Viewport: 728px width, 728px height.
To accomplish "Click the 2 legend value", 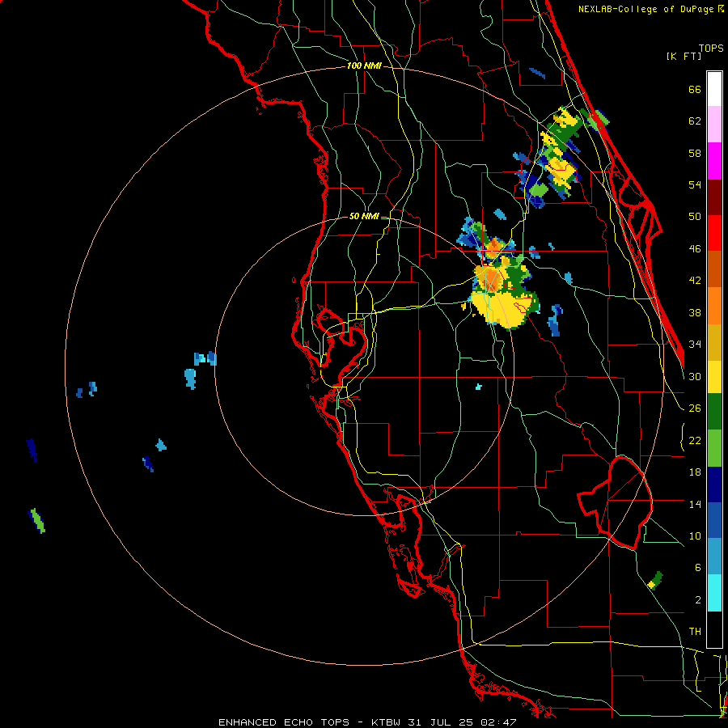I will pos(698,600).
